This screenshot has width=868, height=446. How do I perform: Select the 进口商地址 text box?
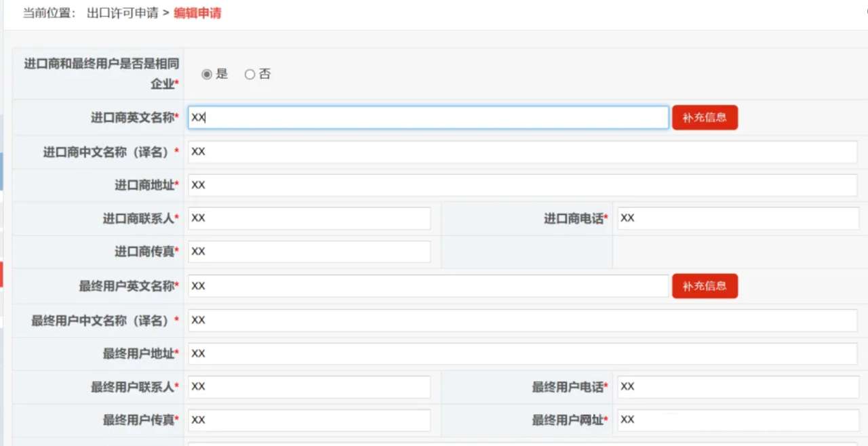(x=522, y=185)
